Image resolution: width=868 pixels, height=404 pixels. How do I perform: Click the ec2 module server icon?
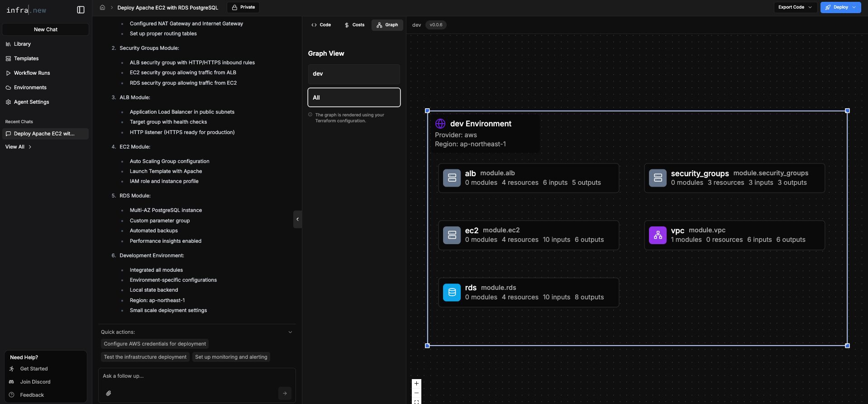[x=452, y=235]
